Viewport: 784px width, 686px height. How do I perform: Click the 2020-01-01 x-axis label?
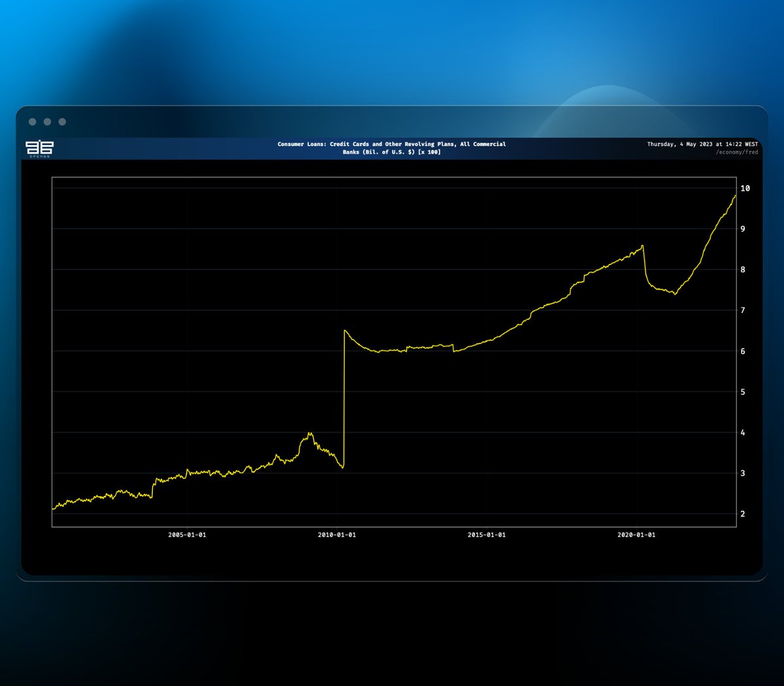pyautogui.click(x=636, y=535)
